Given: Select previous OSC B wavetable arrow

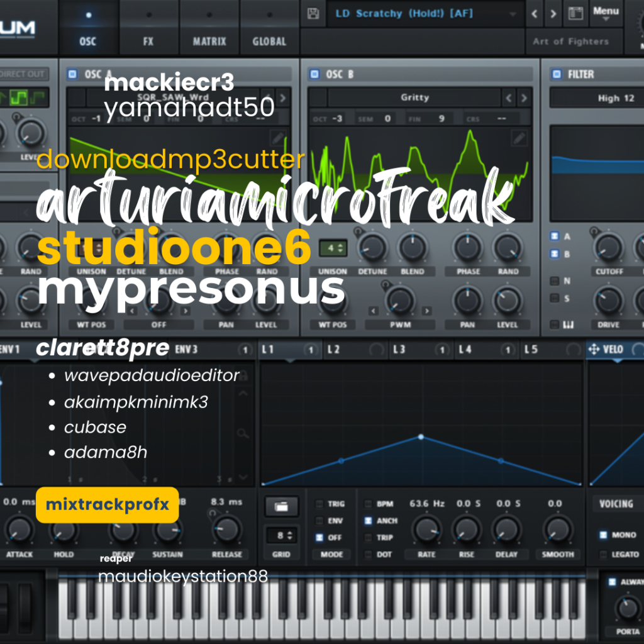Looking at the screenshot, I should click(x=509, y=98).
